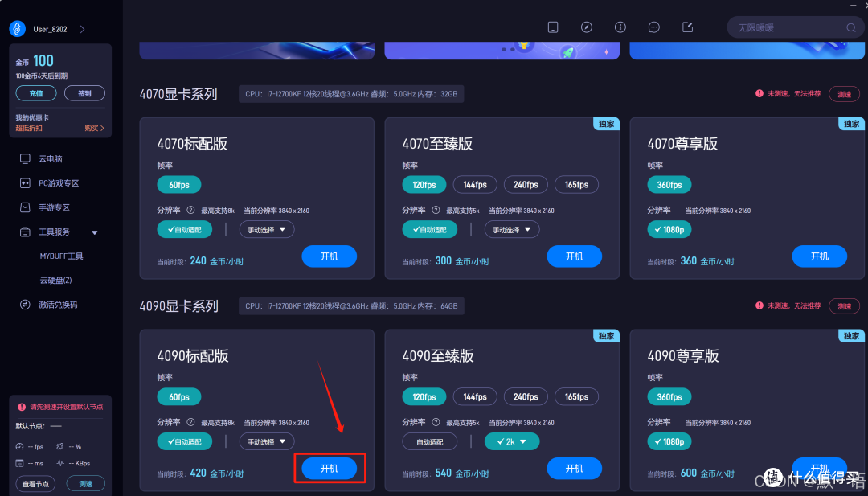Open 云硬盘(Z) submenu item
Viewport: 868px width, 496px height.
tap(56, 281)
